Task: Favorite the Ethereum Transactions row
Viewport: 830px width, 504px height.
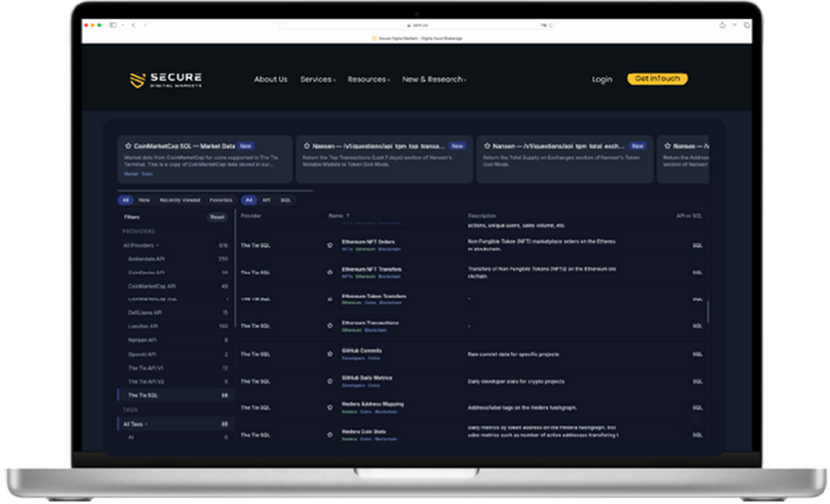Action: (x=330, y=326)
